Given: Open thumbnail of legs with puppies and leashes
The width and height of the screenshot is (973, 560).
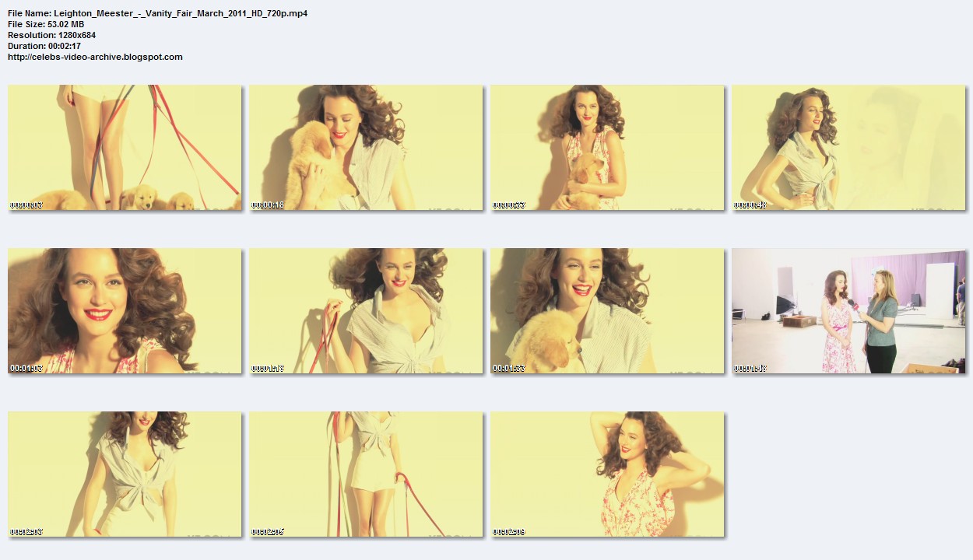Looking at the screenshot, I should (x=125, y=148).
